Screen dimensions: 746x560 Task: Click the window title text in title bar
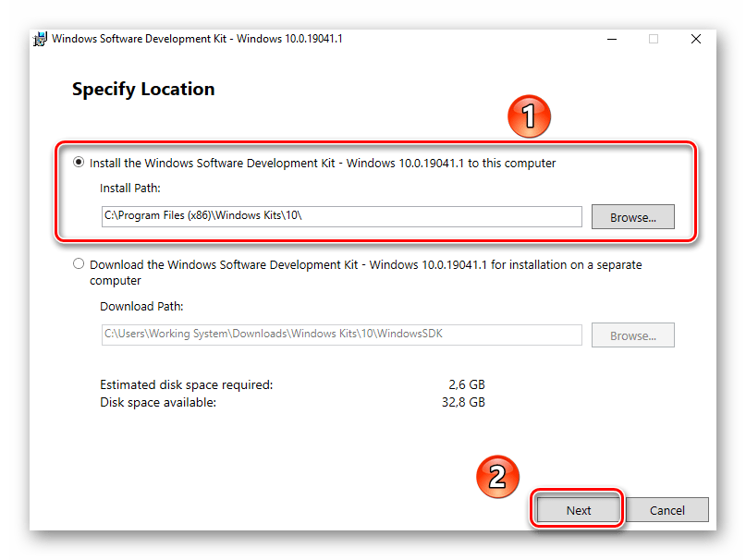[197, 39]
